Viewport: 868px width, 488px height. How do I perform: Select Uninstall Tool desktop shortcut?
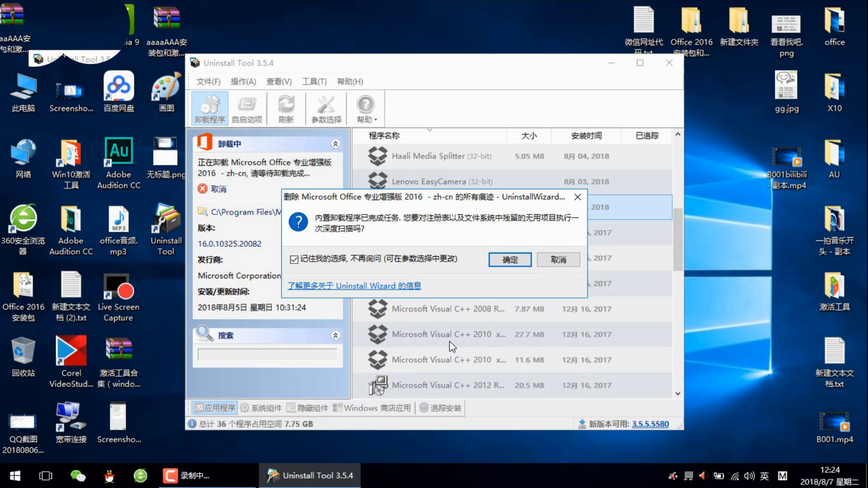pos(166,230)
